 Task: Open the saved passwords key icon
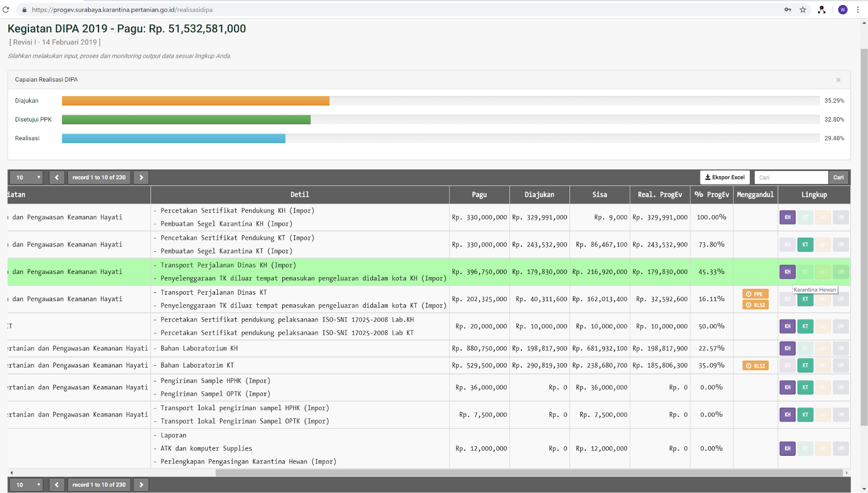tap(788, 10)
